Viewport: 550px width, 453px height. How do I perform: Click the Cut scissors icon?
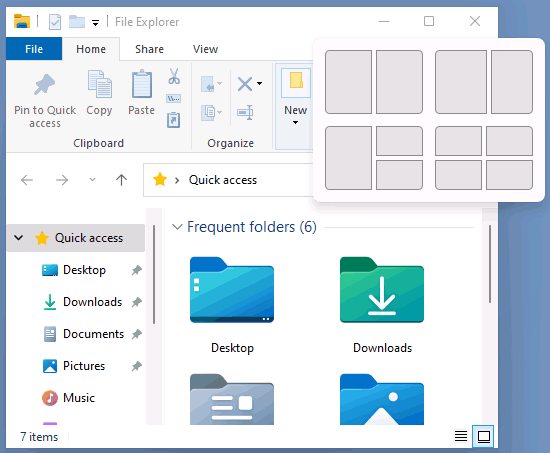174,76
